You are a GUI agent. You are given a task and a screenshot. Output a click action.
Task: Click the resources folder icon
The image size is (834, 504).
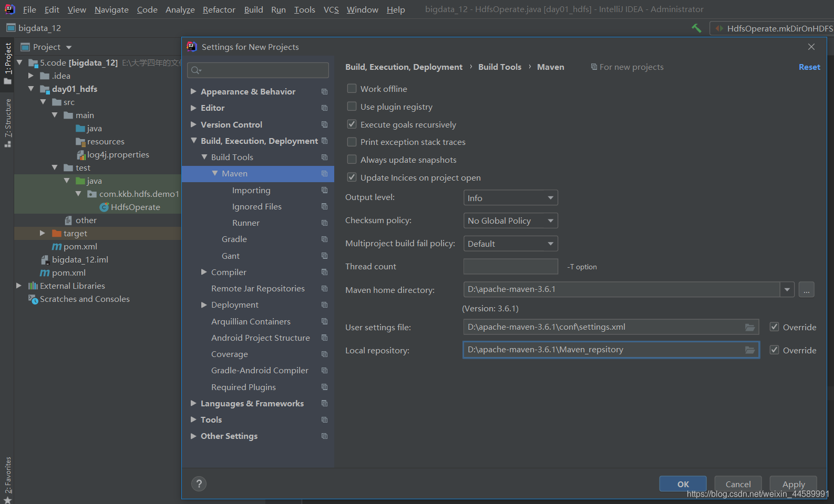80,142
